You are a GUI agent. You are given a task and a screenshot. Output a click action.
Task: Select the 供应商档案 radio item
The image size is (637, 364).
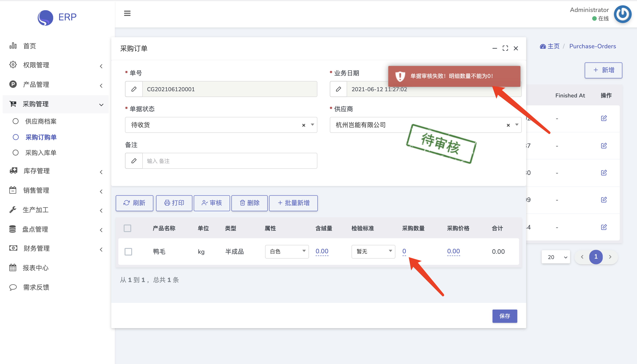coord(16,121)
